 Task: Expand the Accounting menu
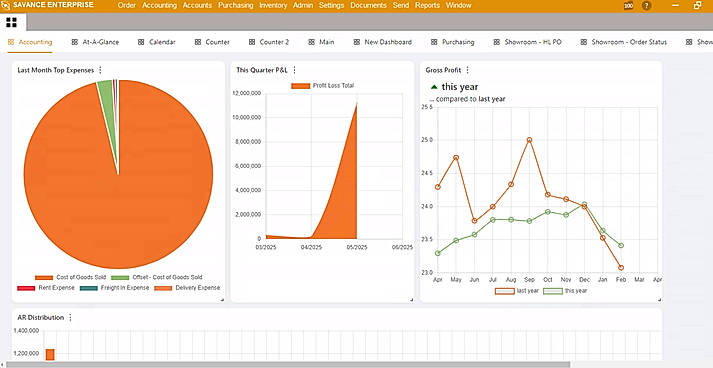pyautogui.click(x=159, y=5)
